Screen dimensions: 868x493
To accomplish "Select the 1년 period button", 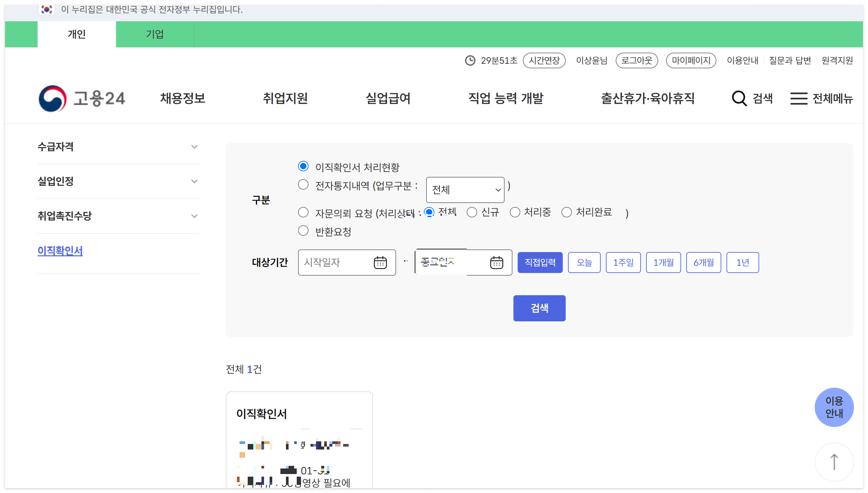I will (743, 263).
